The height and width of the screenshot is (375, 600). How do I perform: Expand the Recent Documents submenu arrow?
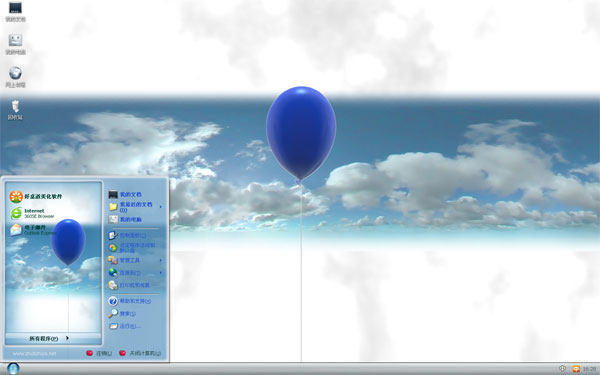(x=161, y=207)
